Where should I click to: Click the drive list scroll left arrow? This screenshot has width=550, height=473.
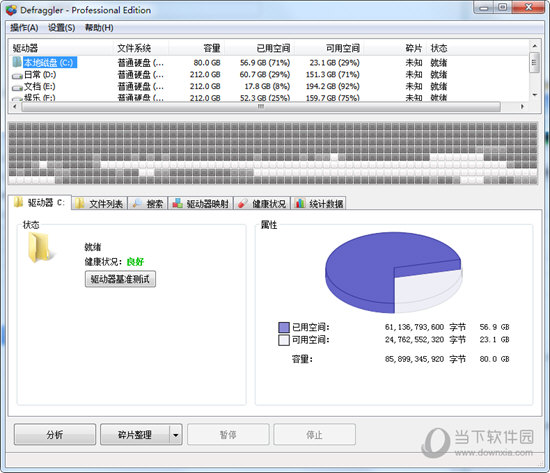coord(14,107)
